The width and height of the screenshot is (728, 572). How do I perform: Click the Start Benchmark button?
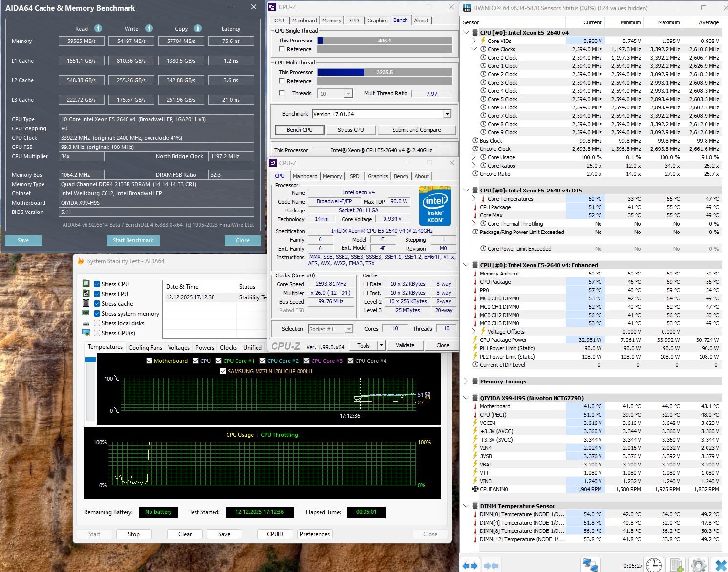(x=133, y=240)
